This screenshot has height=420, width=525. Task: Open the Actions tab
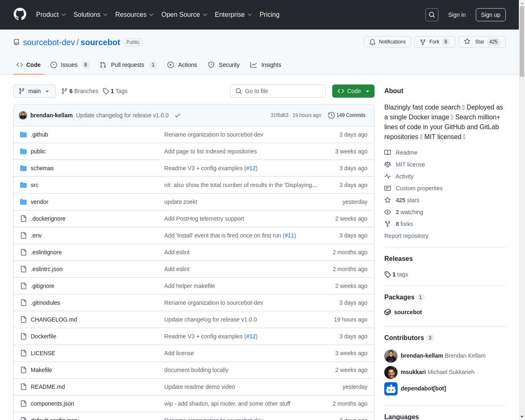(182, 65)
